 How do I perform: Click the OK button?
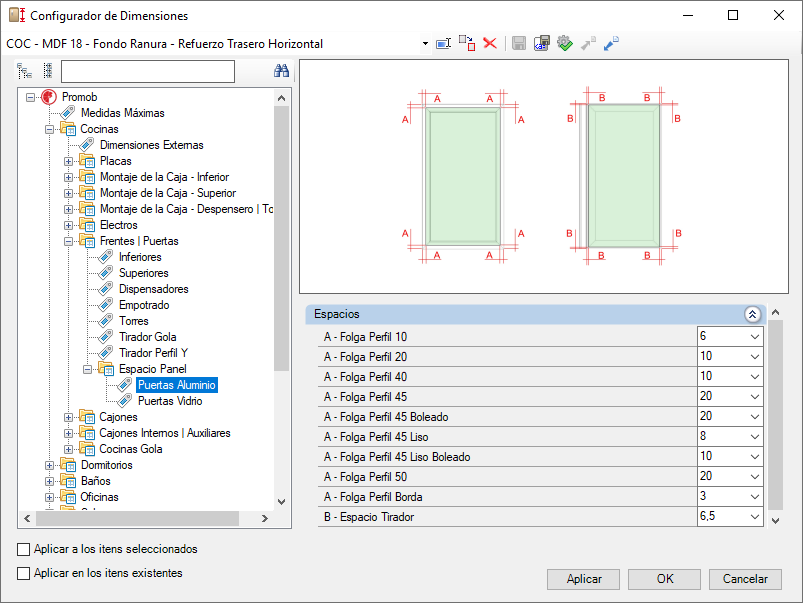coord(664,579)
